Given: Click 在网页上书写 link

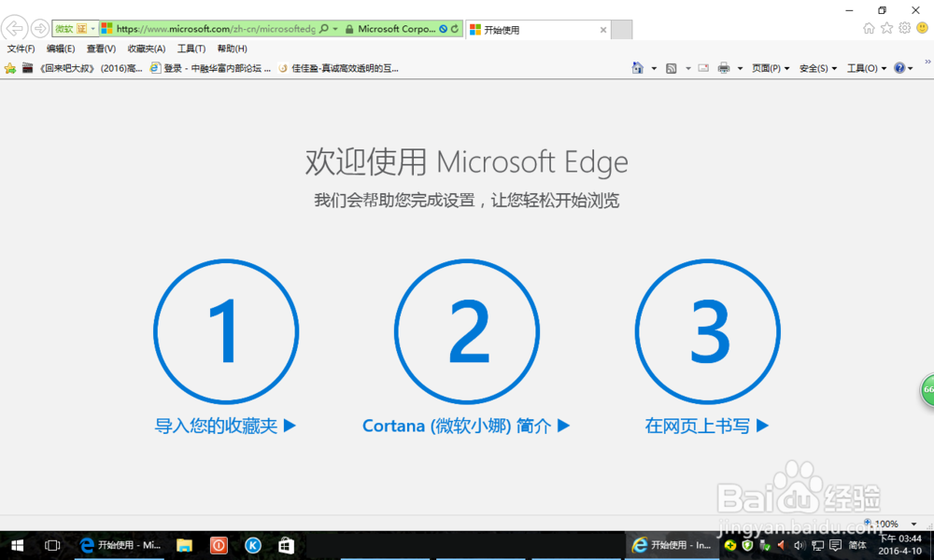Looking at the screenshot, I should point(706,426).
